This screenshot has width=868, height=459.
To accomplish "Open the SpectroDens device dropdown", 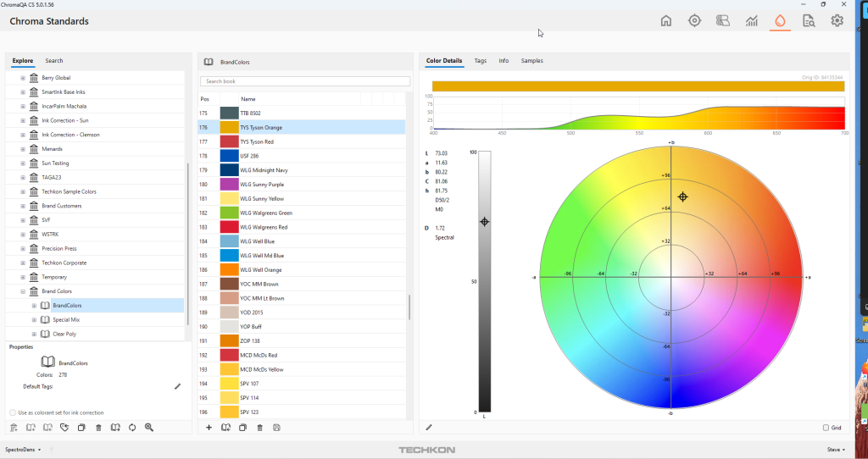I will click(23, 450).
